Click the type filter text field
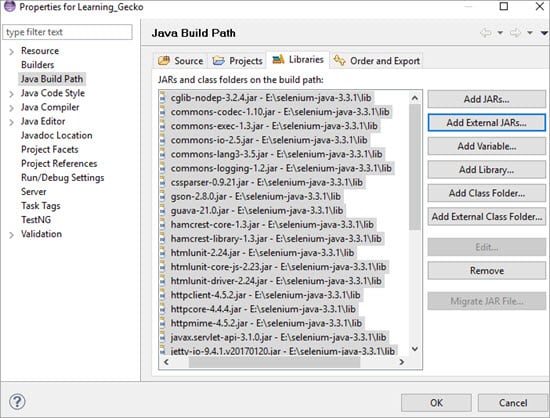The height and width of the screenshot is (418, 550). (x=67, y=32)
